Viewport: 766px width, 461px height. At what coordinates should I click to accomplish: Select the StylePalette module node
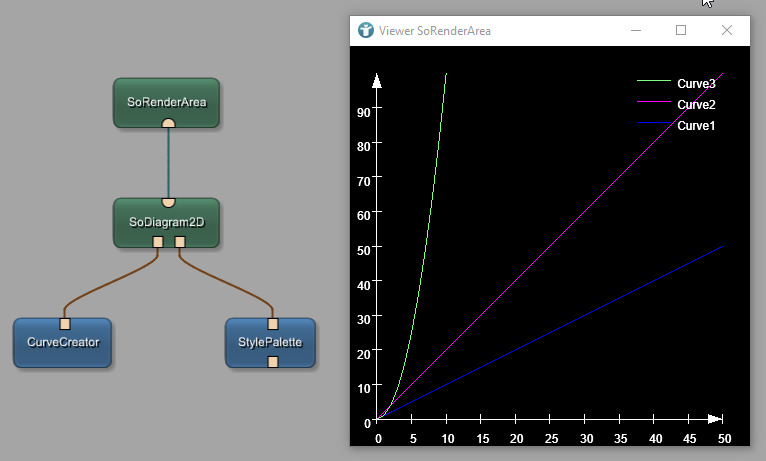coord(270,343)
